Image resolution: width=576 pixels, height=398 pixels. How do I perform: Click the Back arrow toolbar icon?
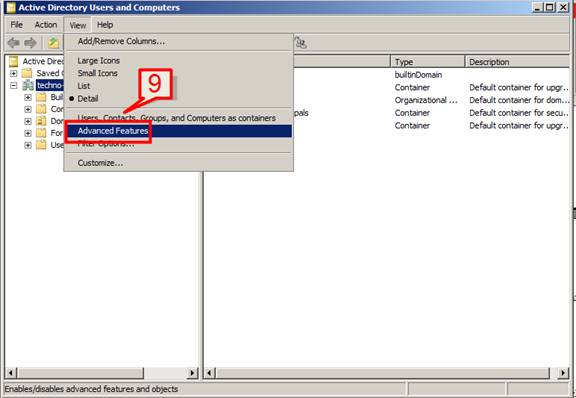[x=14, y=43]
